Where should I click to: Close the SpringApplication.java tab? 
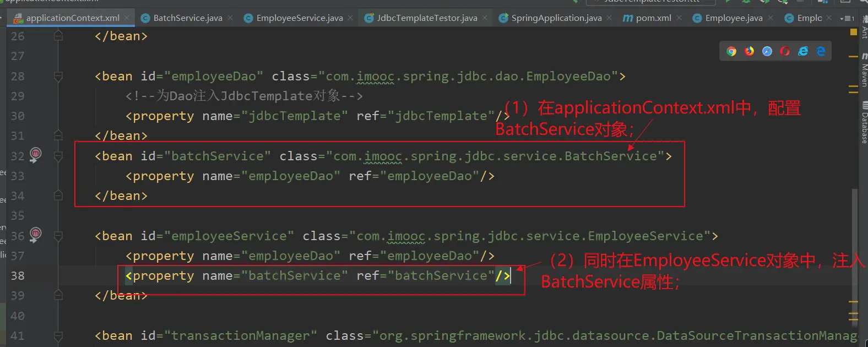609,18
